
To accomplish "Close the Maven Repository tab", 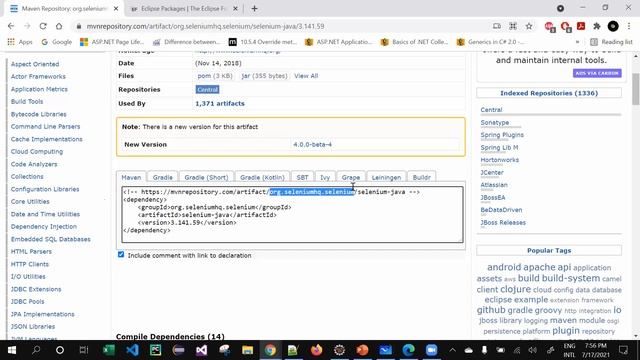I will [x=116, y=9].
